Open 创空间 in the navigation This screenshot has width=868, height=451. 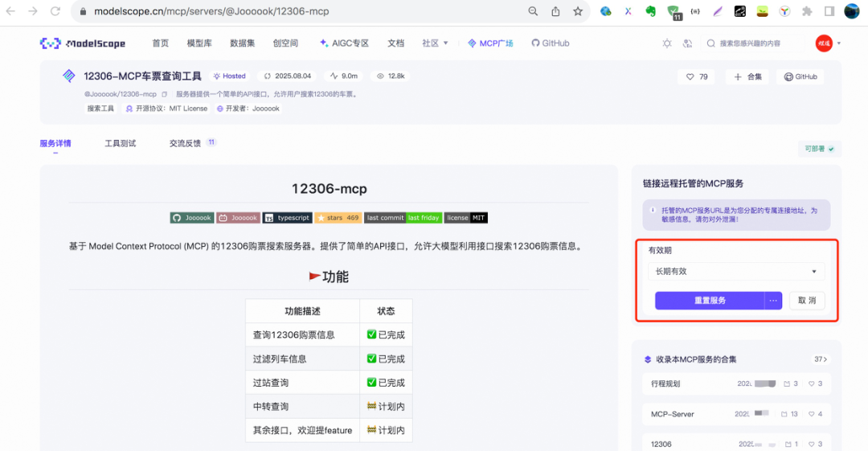pyautogui.click(x=285, y=43)
